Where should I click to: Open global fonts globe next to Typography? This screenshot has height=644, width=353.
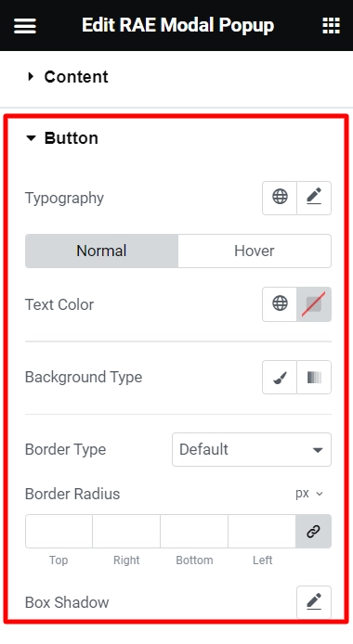tap(280, 198)
